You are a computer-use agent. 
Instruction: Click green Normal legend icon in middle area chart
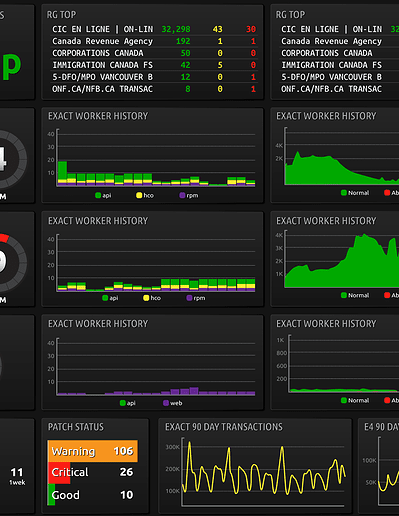(x=344, y=295)
